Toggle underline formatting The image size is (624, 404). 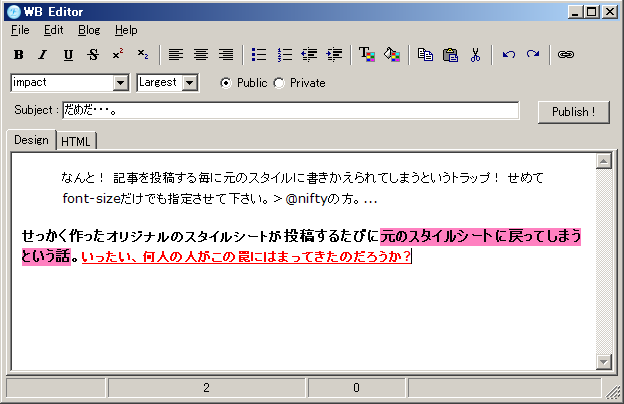pos(68,55)
